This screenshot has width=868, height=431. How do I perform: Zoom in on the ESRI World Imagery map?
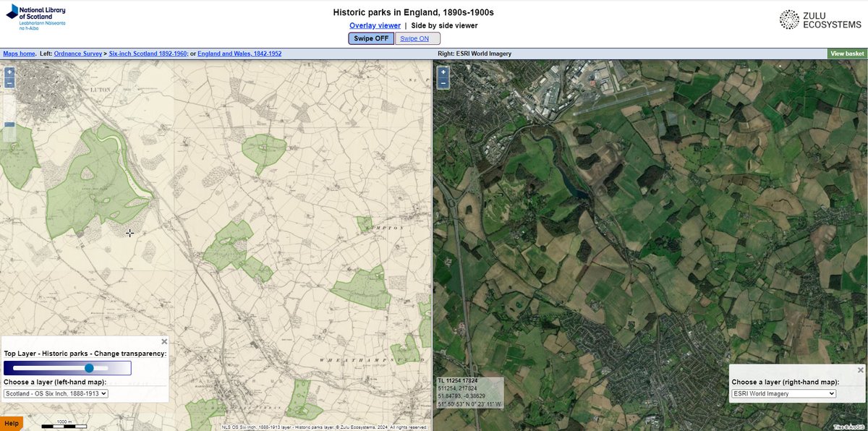tap(442, 72)
